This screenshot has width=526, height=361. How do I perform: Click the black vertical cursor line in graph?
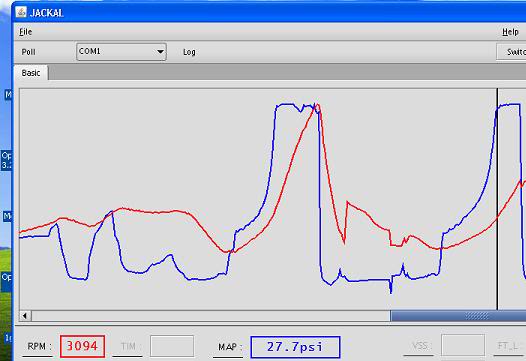pyautogui.click(x=497, y=199)
